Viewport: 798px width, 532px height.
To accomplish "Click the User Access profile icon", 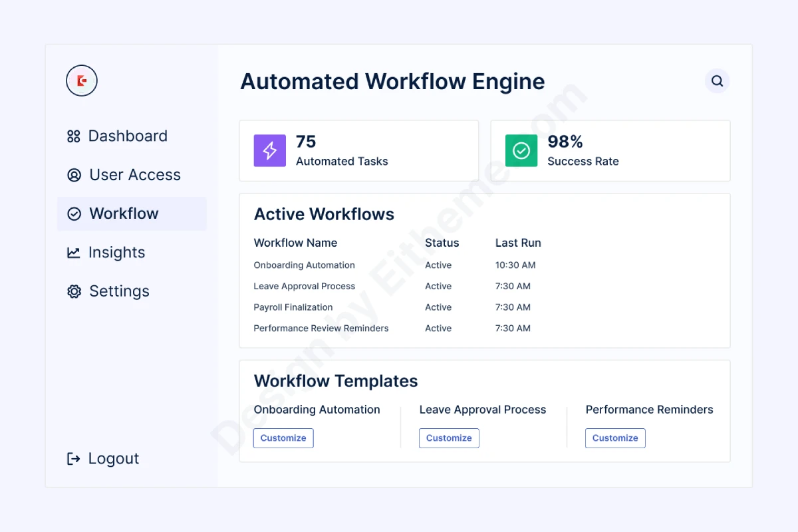I will point(74,175).
